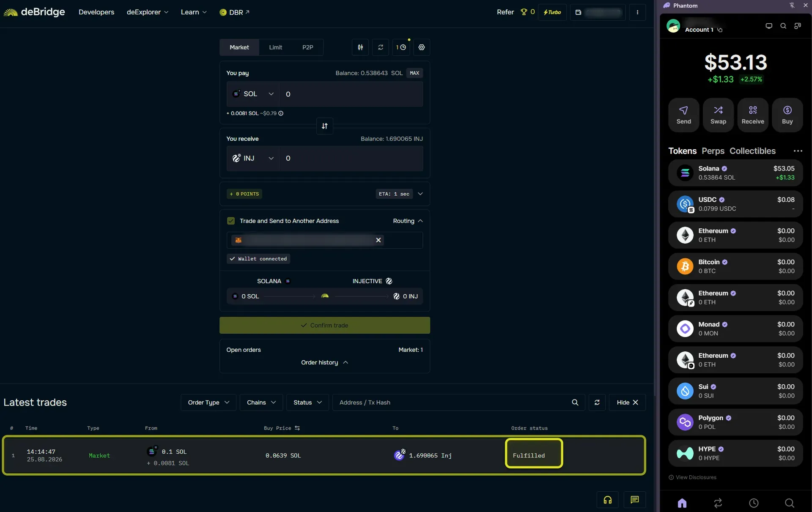Image resolution: width=812 pixels, height=512 pixels.
Task: Open the DBR token link
Action: pos(235,12)
